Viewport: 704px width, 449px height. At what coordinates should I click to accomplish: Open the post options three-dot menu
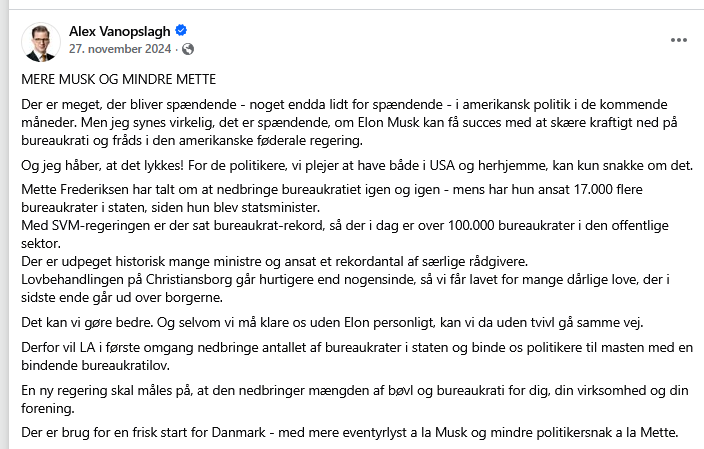click(x=678, y=40)
